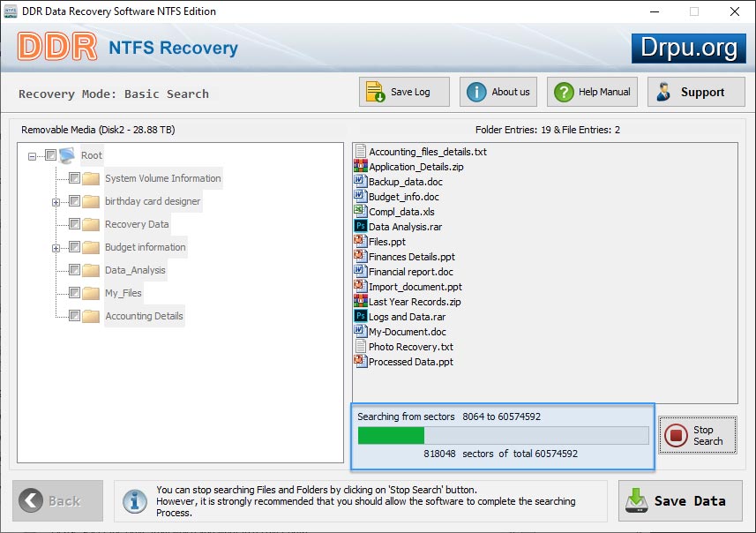
Task: Click the My-Document.doc Word icon
Action: pos(360,332)
